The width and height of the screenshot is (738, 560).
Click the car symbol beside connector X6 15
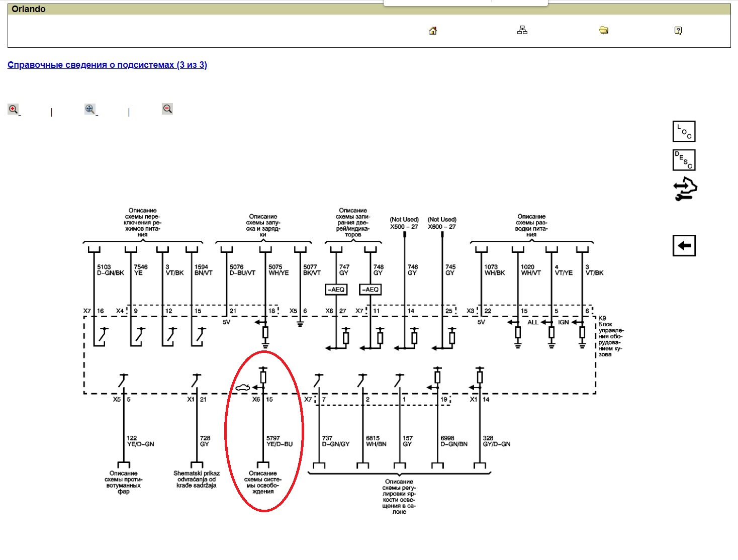pyautogui.click(x=243, y=388)
